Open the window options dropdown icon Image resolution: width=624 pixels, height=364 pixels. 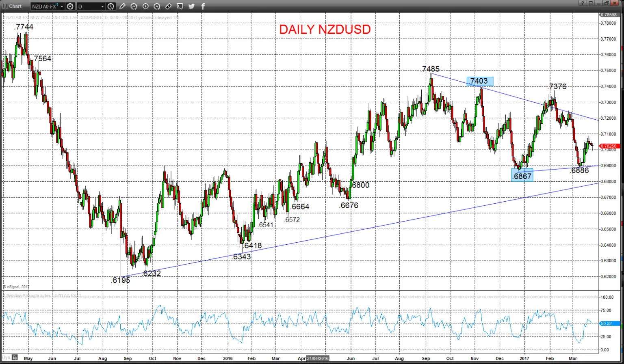(591, 3)
